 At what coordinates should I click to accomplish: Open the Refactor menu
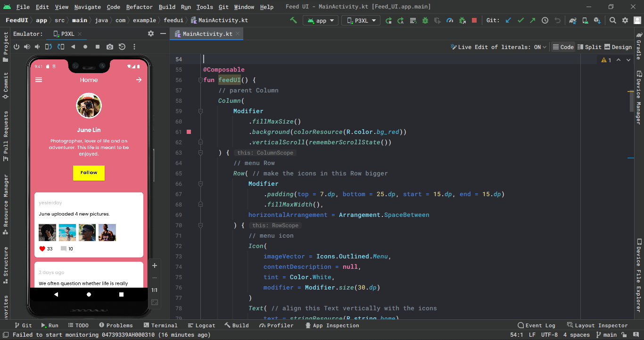[x=139, y=7]
